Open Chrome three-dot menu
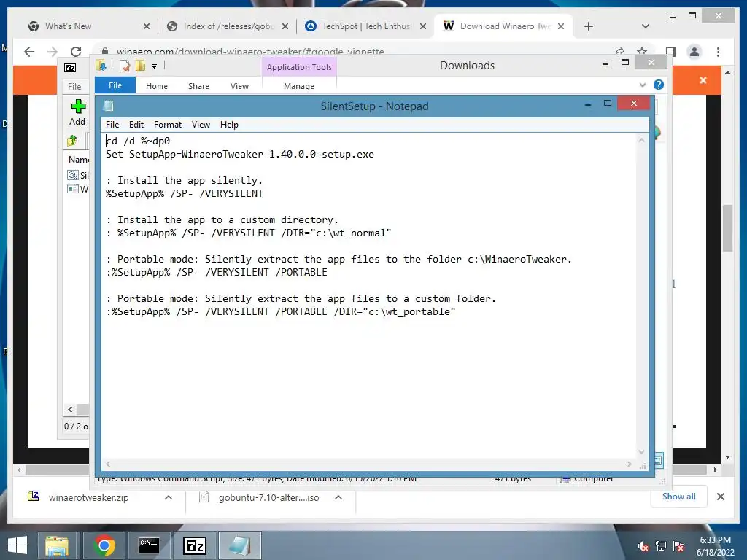 click(719, 52)
